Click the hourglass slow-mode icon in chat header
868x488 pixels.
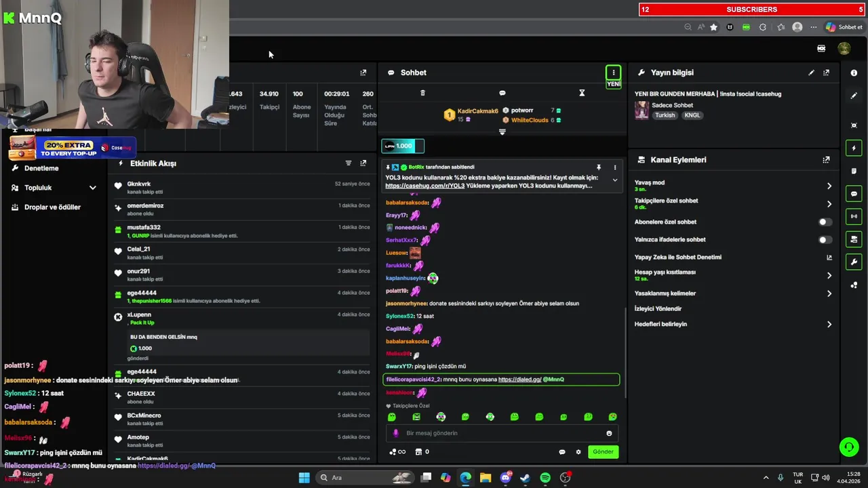[582, 93]
